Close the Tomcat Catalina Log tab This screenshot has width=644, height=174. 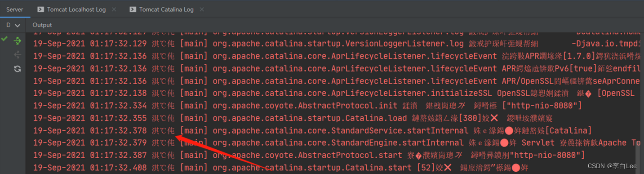pyautogui.click(x=201, y=9)
